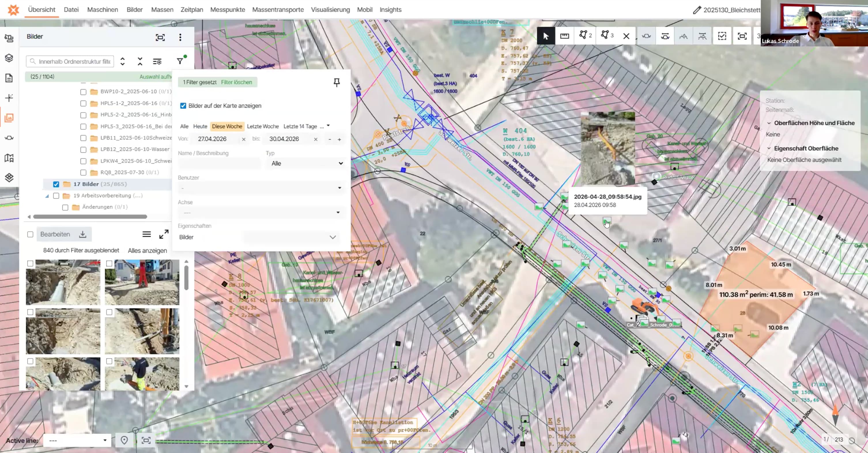Choose the polygon tool labeled 2
Screen dimensions: 868x453
[585, 35]
